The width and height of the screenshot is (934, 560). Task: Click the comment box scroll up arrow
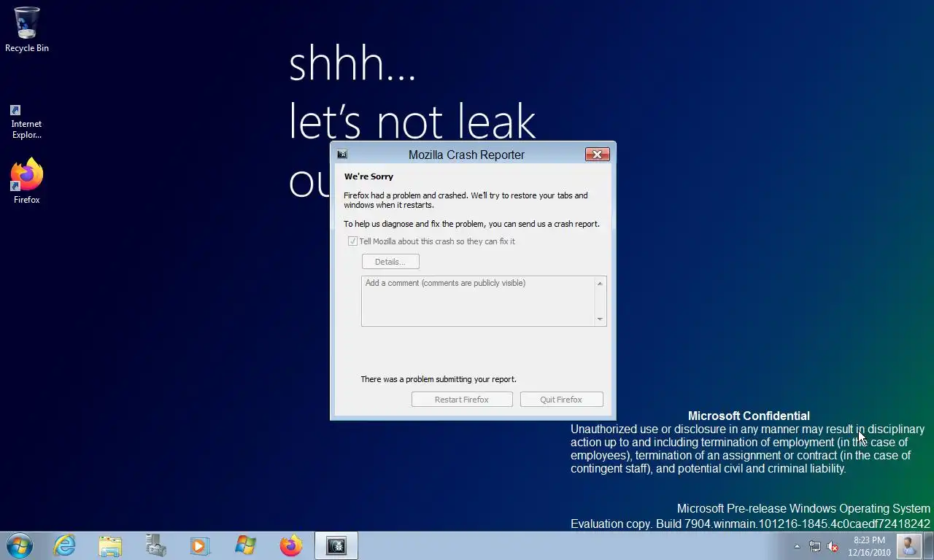[600, 284]
